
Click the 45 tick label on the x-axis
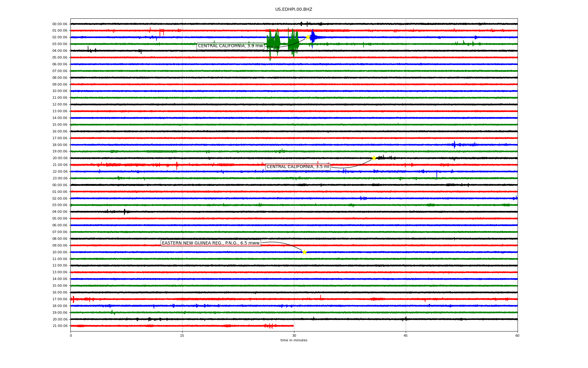[x=405, y=335]
